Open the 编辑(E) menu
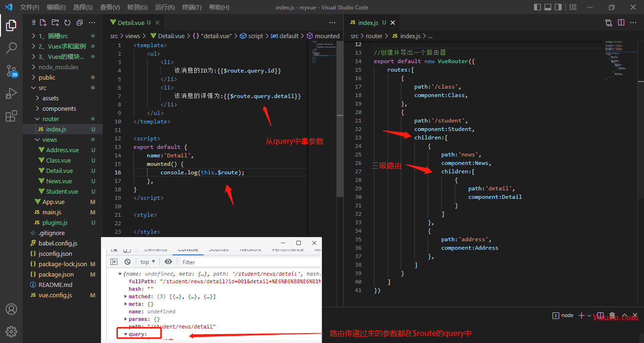The width and height of the screenshot is (644, 343). click(56, 7)
